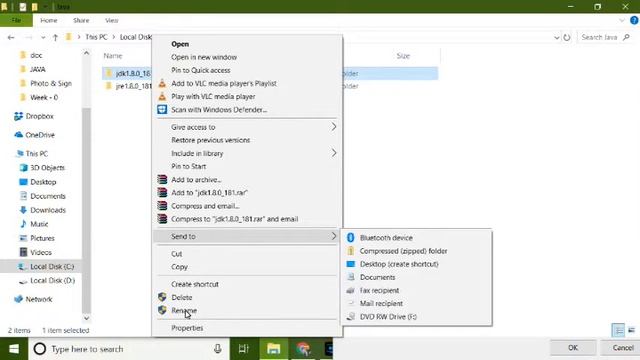Click the Documents icon in Send to submenu

pos(350,277)
